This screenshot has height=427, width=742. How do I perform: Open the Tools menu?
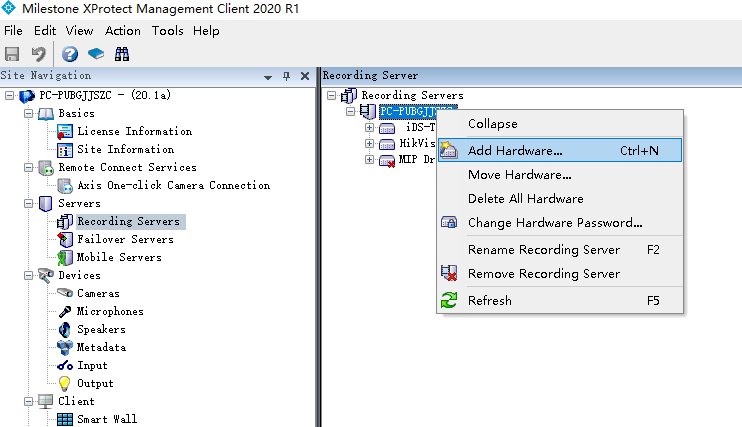pos(168,31)
